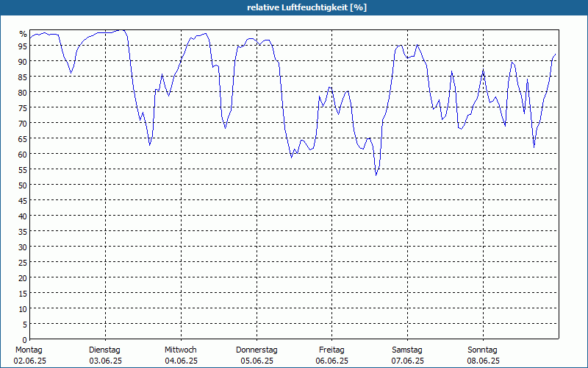
Task: Select the y-axis value '45'
Action: pos(23,201)
